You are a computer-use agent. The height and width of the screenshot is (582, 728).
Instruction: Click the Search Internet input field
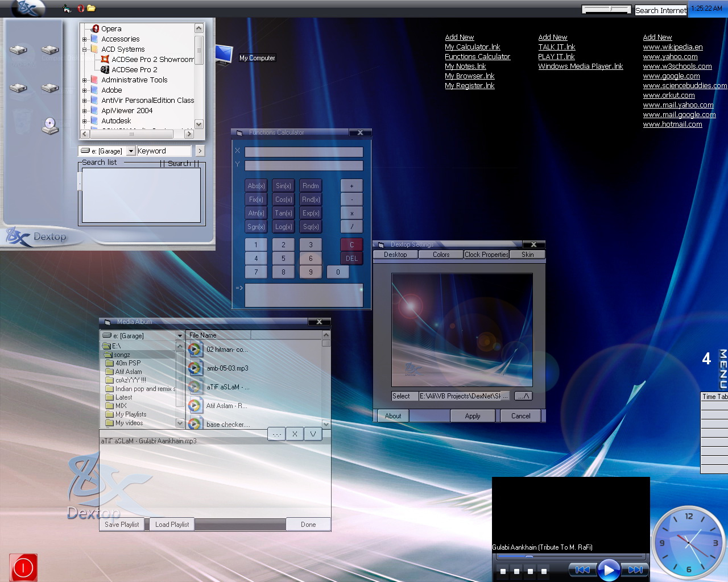[x=660, y=10]
